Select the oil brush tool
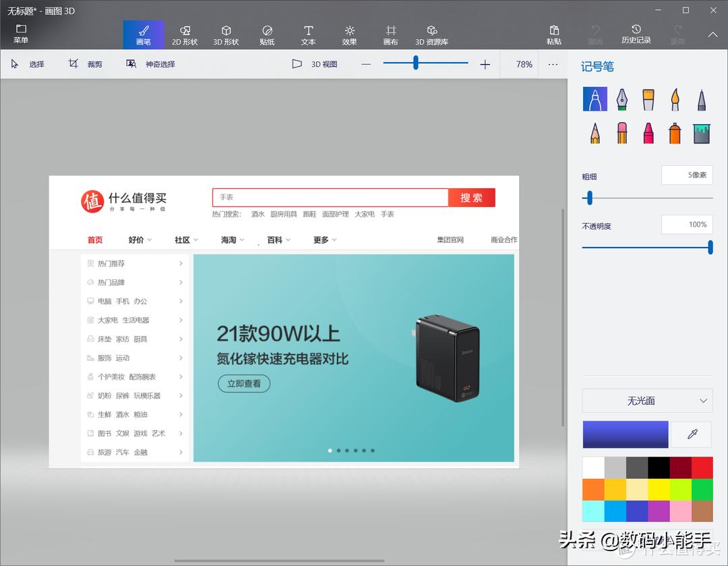728x566 pixels. click(648, 98)
